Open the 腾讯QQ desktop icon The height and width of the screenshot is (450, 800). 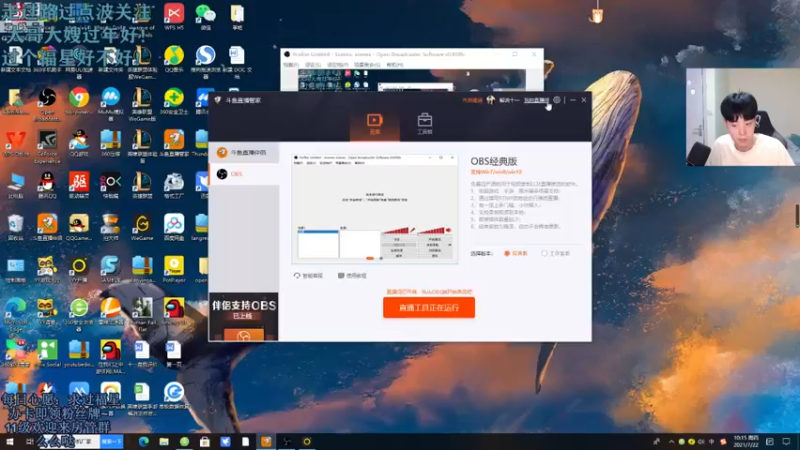point(47,186)
